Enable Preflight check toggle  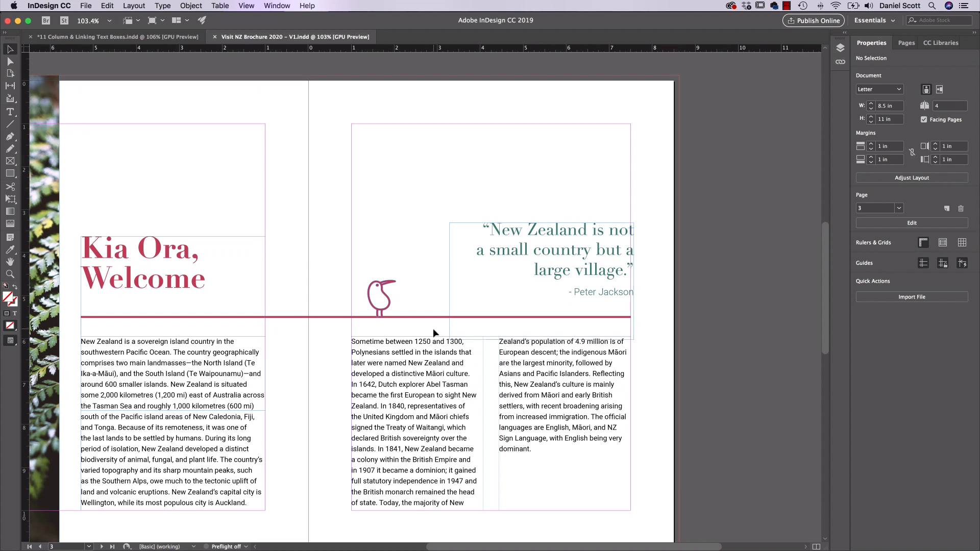coord(206,546)
